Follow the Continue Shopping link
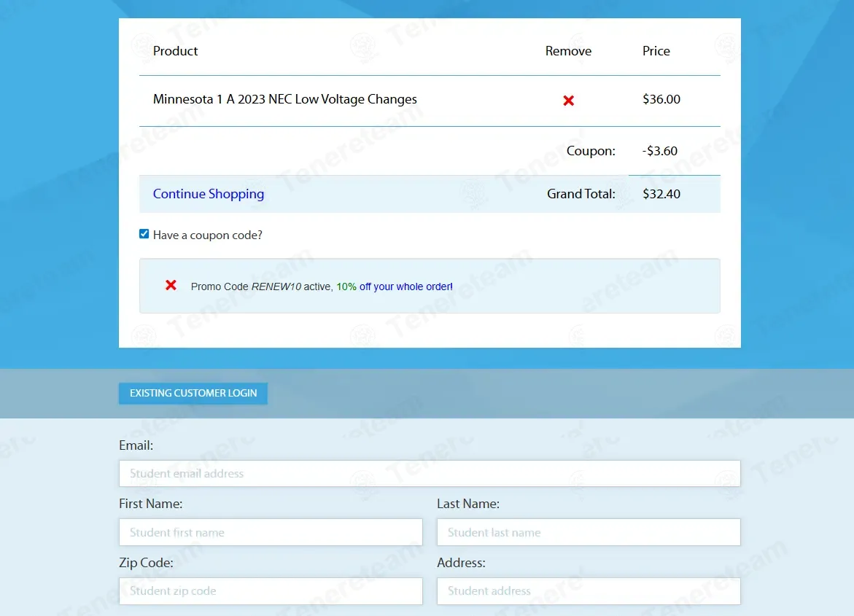Viewport: 854px width, 616px height. click(208, 194)
